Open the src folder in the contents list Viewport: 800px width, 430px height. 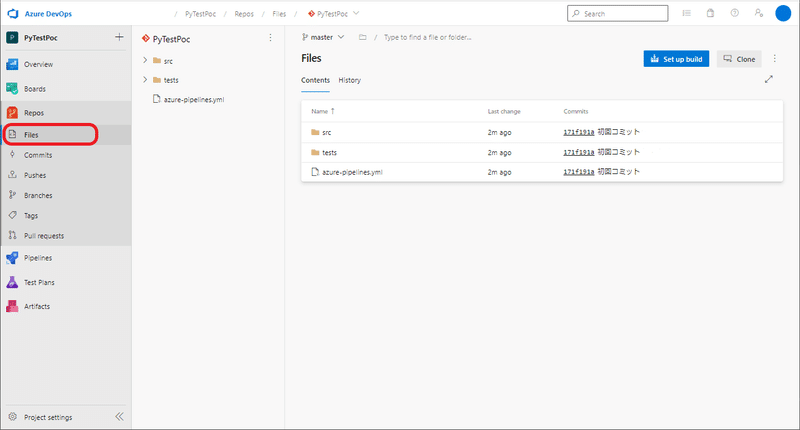tap(327, 132)
